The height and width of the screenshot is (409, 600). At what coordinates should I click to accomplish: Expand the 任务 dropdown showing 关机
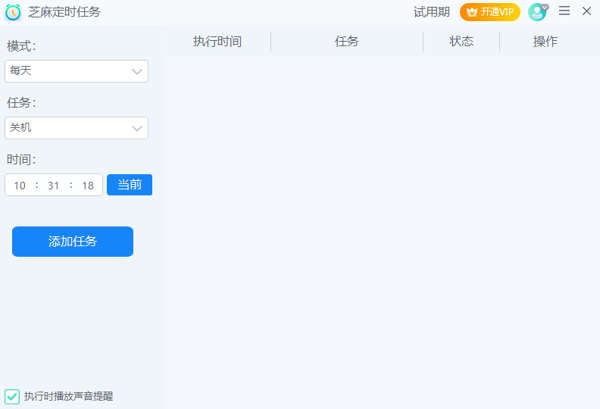pos(76,128)
